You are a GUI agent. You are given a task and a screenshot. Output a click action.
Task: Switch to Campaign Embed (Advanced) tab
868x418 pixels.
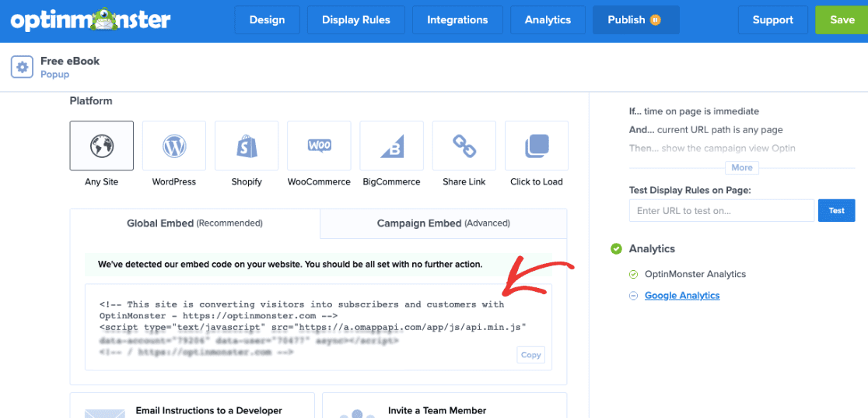point(443,223)
